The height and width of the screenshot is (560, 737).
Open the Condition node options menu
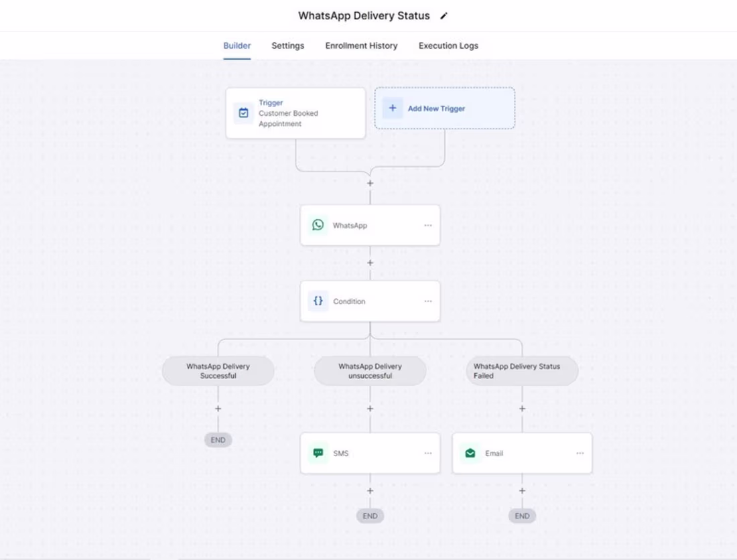(428, 301)
